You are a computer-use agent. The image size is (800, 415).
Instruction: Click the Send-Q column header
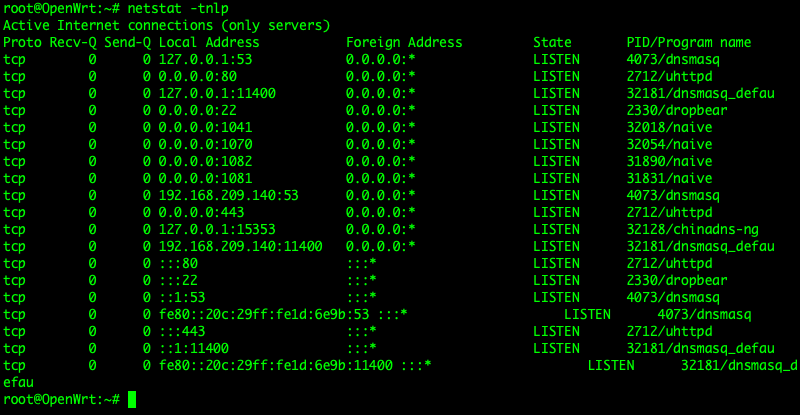tap(127, 43)
